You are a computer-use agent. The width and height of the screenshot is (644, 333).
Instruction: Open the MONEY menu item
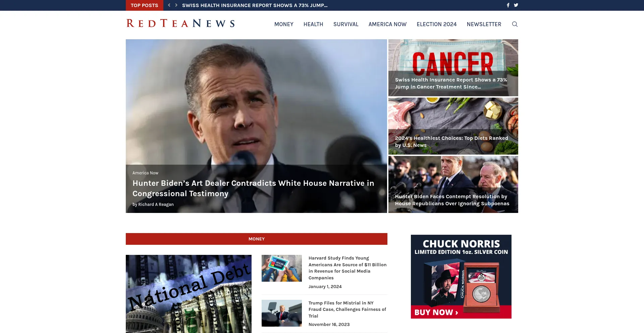pos(284,24)
